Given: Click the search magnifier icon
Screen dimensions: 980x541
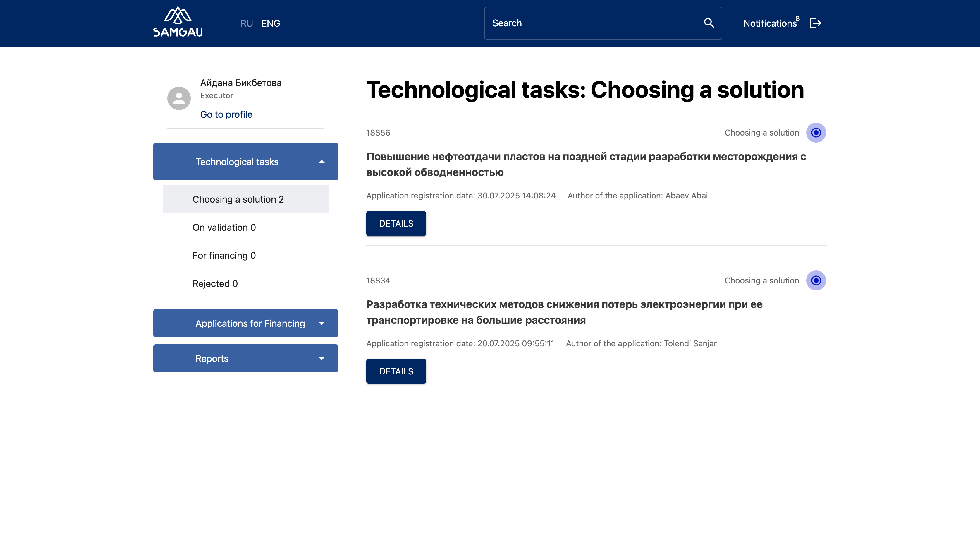Looking at the screenshot, I should [x=709, y=23].
